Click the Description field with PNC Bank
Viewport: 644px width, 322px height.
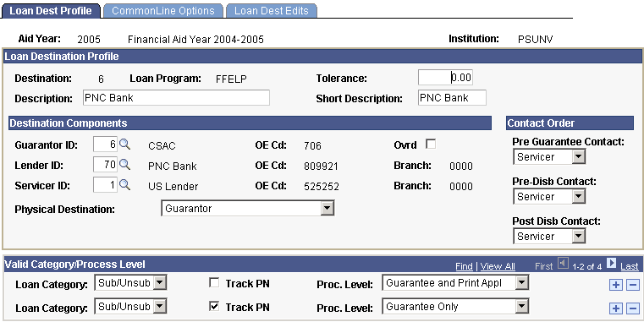[176, 98]
